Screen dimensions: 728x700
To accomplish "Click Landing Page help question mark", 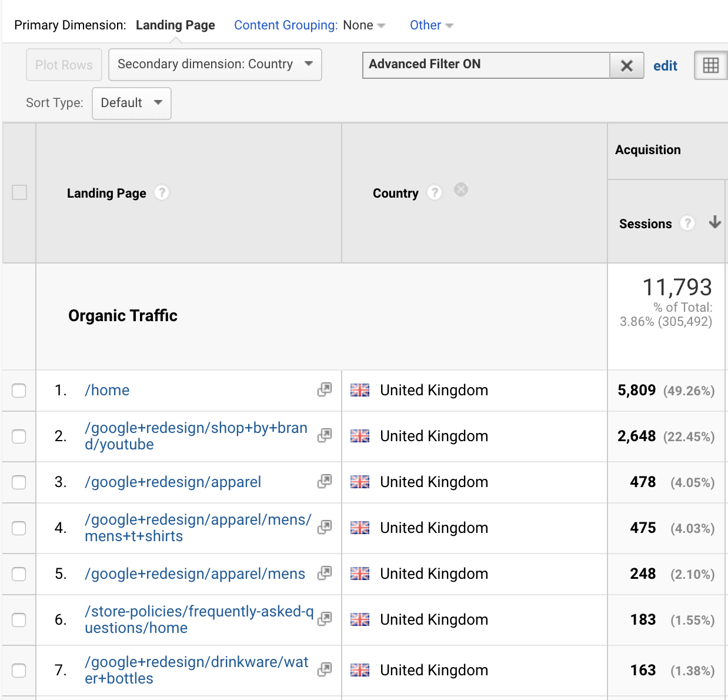I will (162, 193).
